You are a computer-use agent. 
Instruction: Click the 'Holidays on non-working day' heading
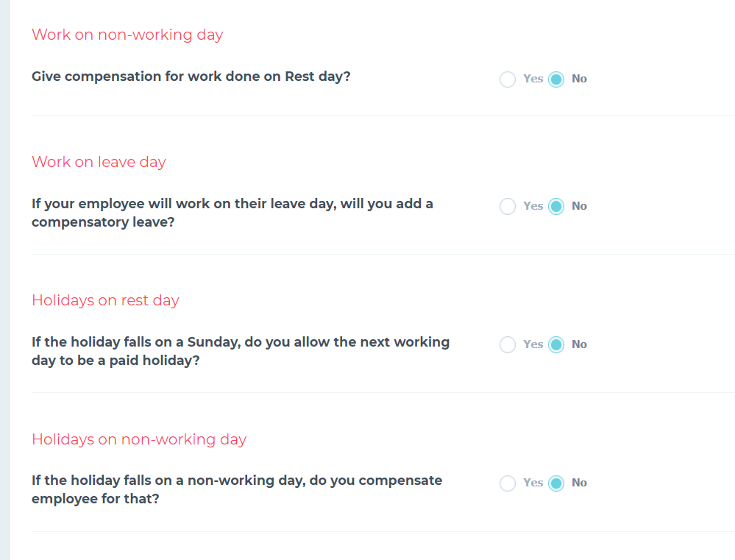coord(139,439)
